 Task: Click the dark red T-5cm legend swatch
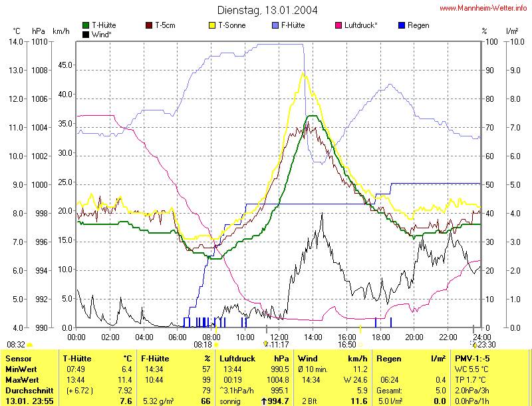coord(149,25)
